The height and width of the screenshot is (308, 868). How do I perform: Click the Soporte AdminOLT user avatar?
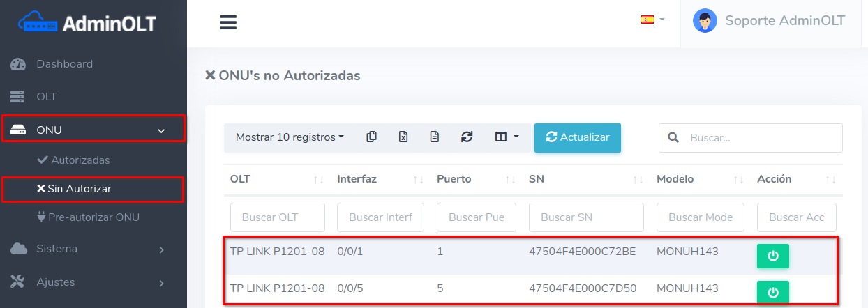coord(705,21)
